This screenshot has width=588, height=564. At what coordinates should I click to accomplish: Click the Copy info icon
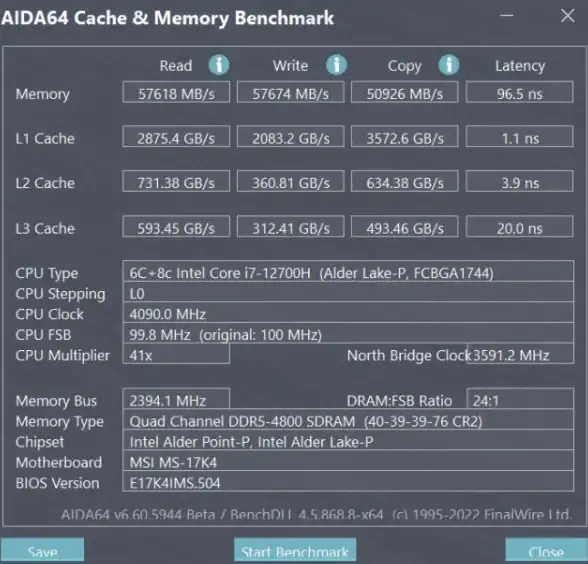click(448, 65)
